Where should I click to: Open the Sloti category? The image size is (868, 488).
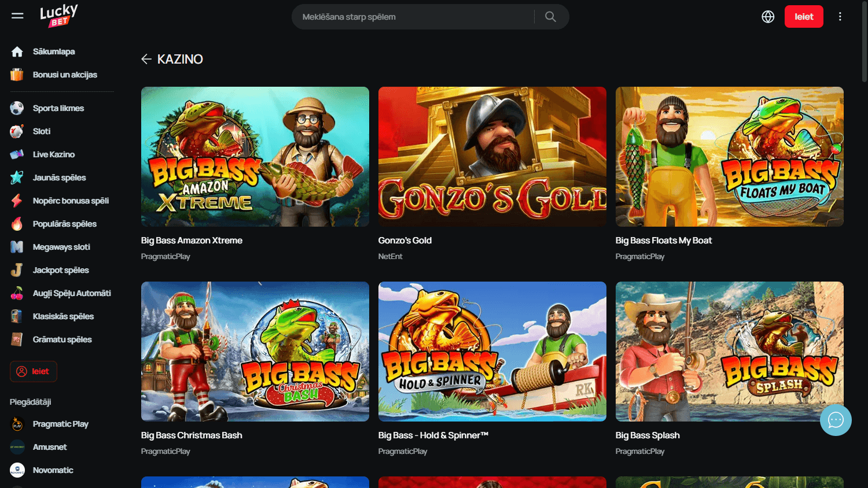pos(42,131)
